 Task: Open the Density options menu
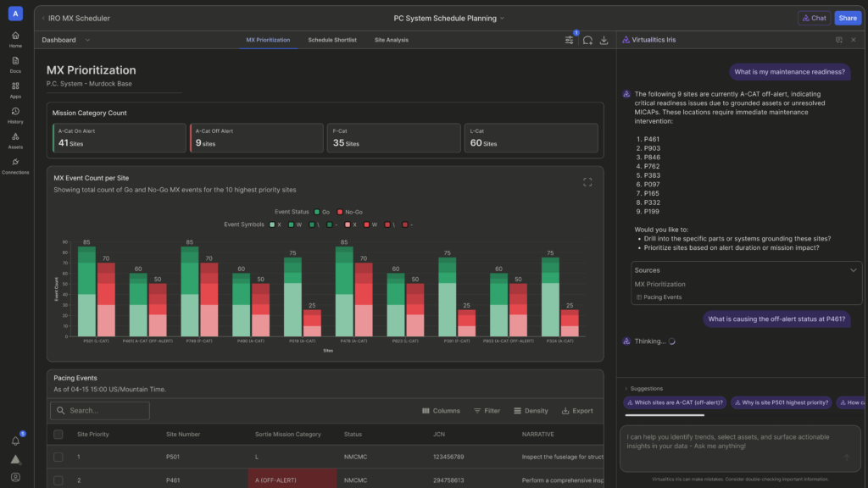click(531, 411)
